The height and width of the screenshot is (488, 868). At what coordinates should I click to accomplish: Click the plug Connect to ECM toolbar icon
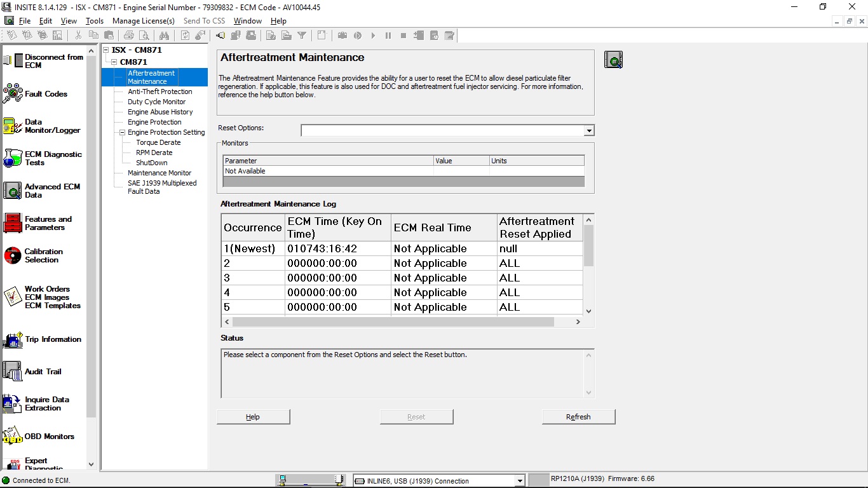220,36
